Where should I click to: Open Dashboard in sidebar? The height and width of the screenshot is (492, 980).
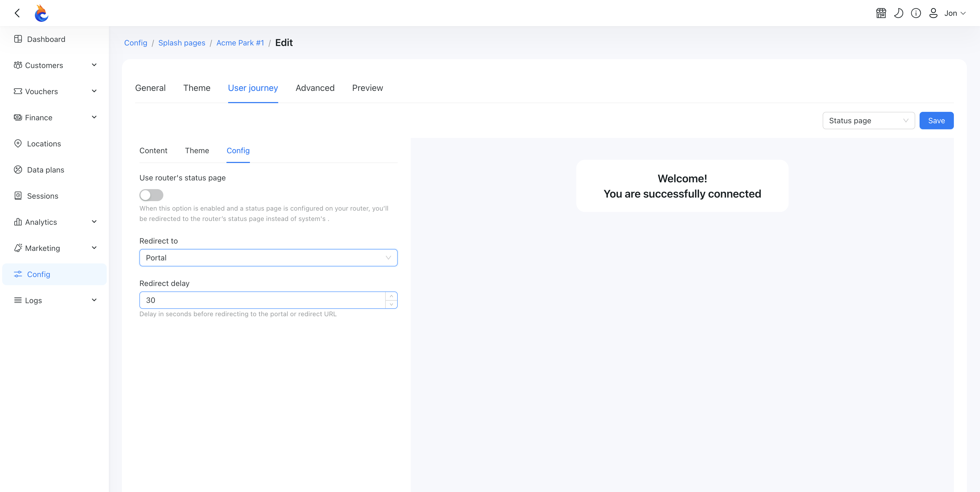54,39
